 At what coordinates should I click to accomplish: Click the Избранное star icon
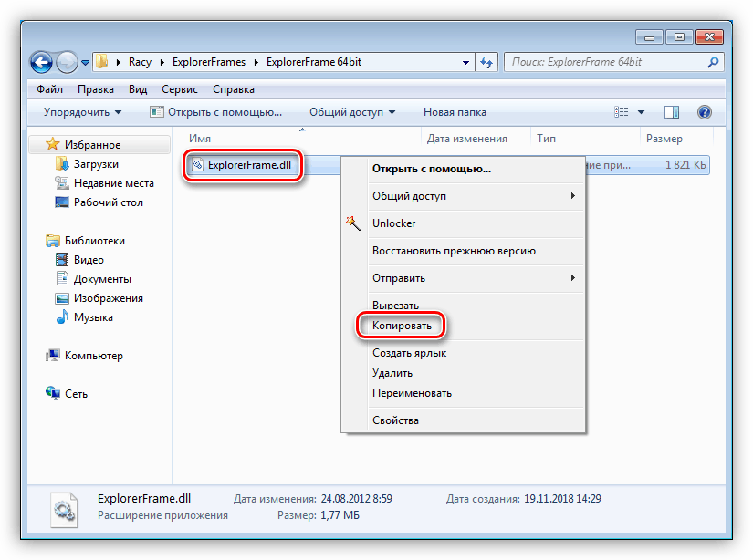52,144
